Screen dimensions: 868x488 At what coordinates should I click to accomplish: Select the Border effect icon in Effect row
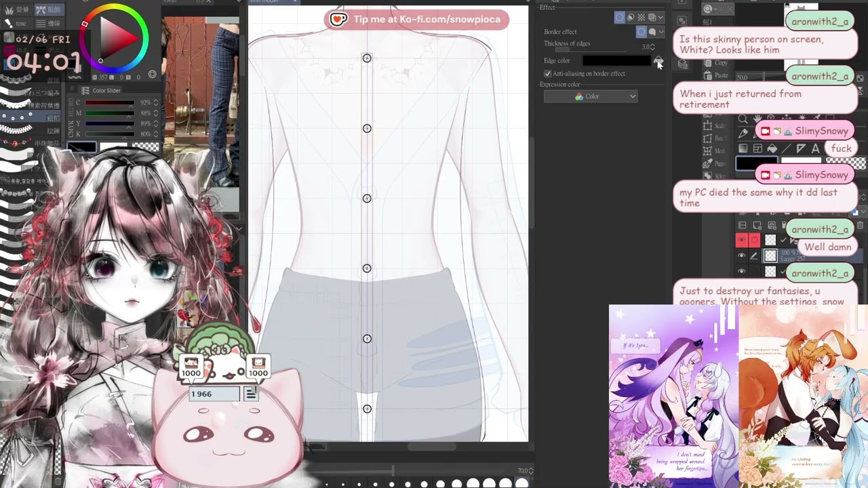(619, 17)
